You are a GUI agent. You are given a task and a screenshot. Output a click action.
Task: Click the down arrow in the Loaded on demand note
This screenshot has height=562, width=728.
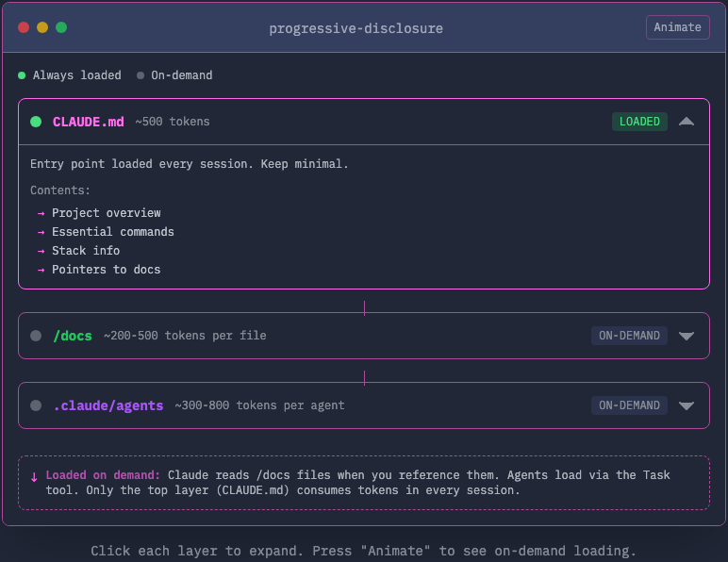point(34,477)
